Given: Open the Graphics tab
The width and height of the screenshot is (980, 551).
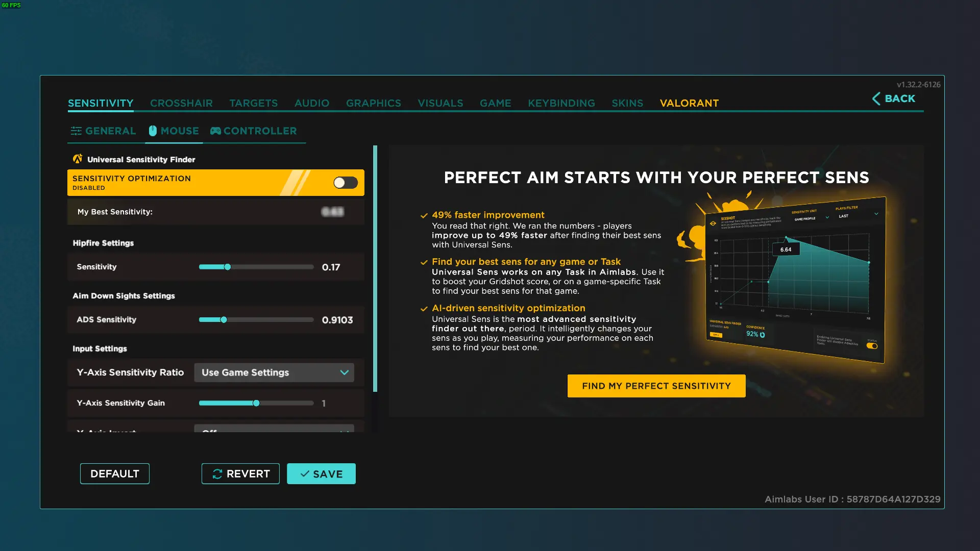Looking at the screenshot, I should [374, 103].
